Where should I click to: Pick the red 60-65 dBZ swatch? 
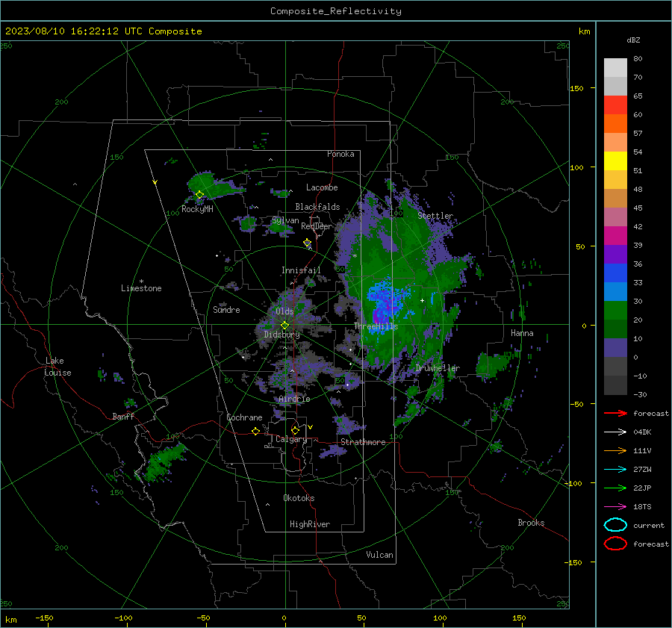(615, 105)
